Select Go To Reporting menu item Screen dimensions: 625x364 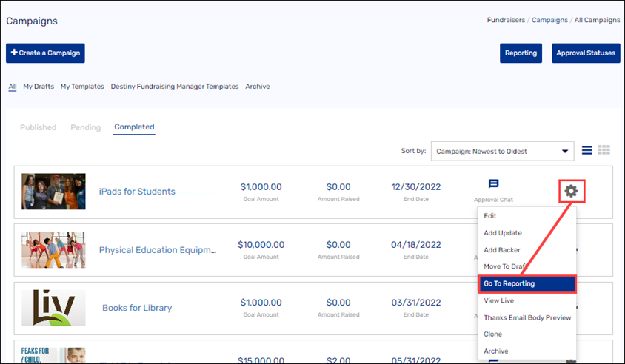coord(526,283)
